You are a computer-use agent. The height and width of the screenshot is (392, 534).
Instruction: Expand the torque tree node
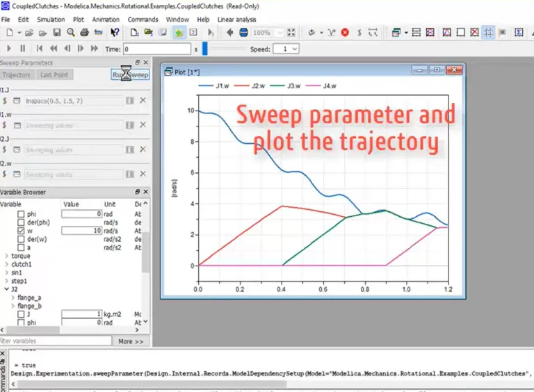click(6, 256)
